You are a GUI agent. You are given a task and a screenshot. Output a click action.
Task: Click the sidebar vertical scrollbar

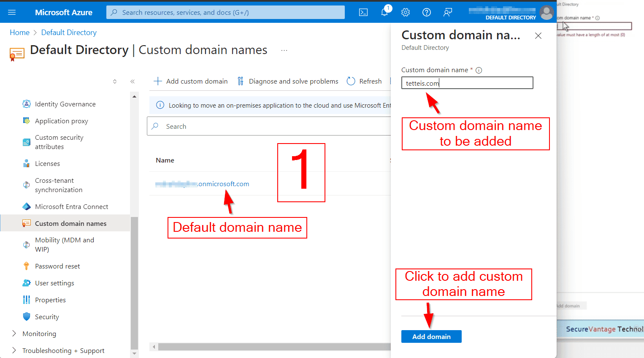(x=134, y=283)
